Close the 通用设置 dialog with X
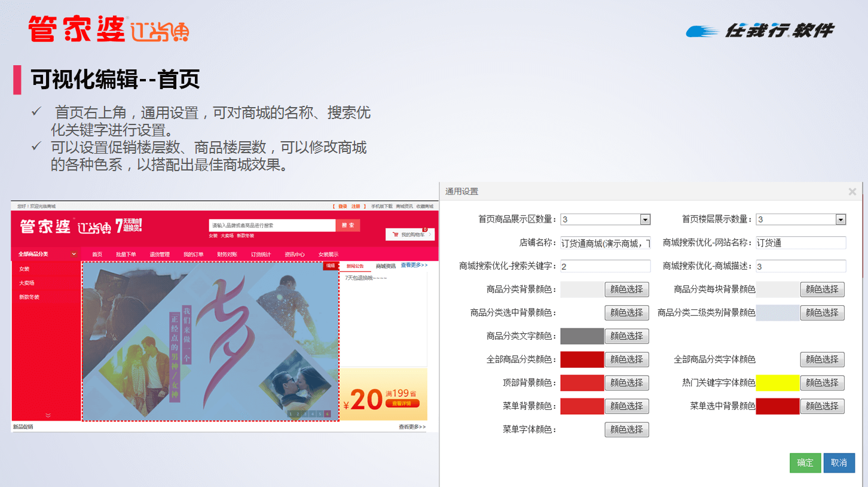 852,191
